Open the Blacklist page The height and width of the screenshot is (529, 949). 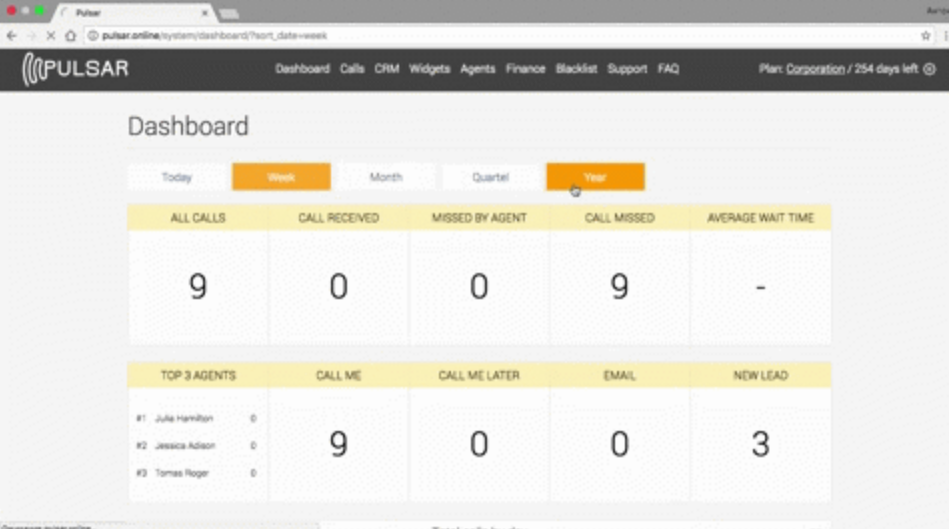[x=576, y=69]
